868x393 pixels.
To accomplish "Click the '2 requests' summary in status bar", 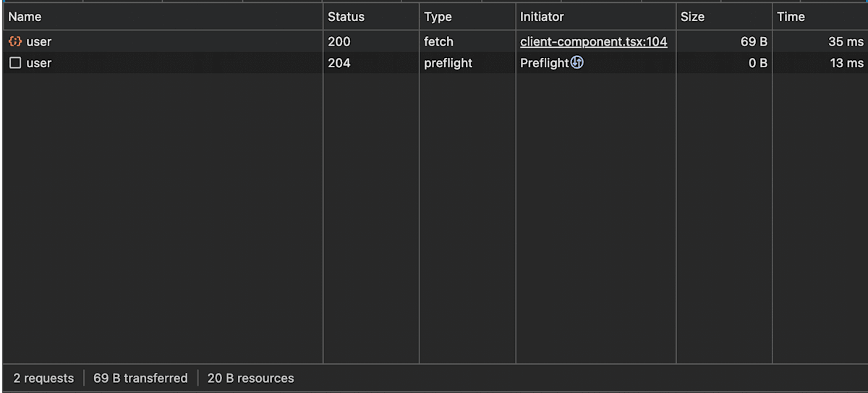I will [43, 378].
